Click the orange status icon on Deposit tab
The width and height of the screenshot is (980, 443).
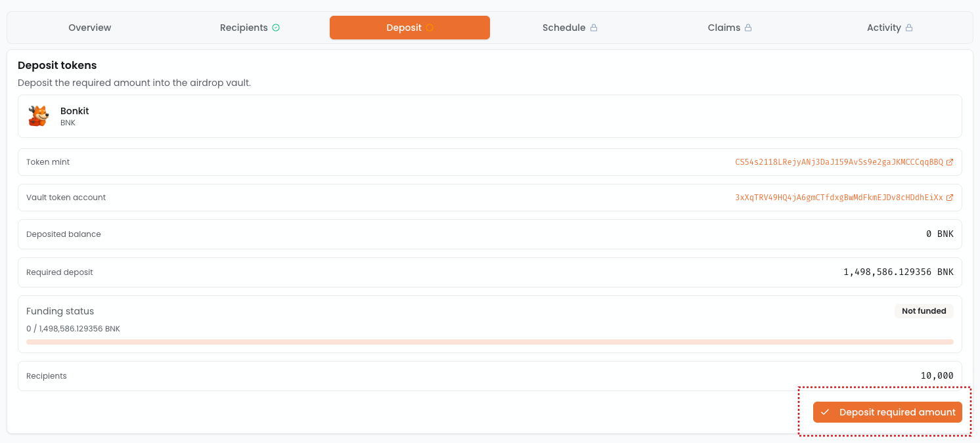pos(430,28)
